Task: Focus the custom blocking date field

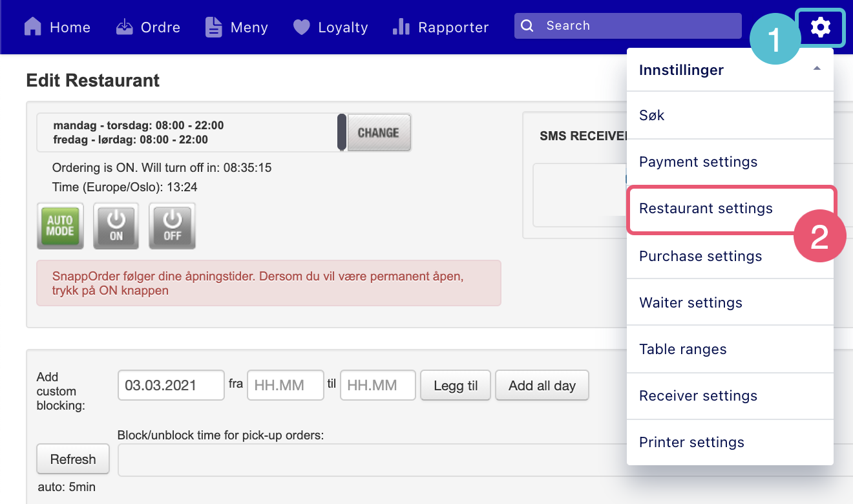Action: [171, 386]
